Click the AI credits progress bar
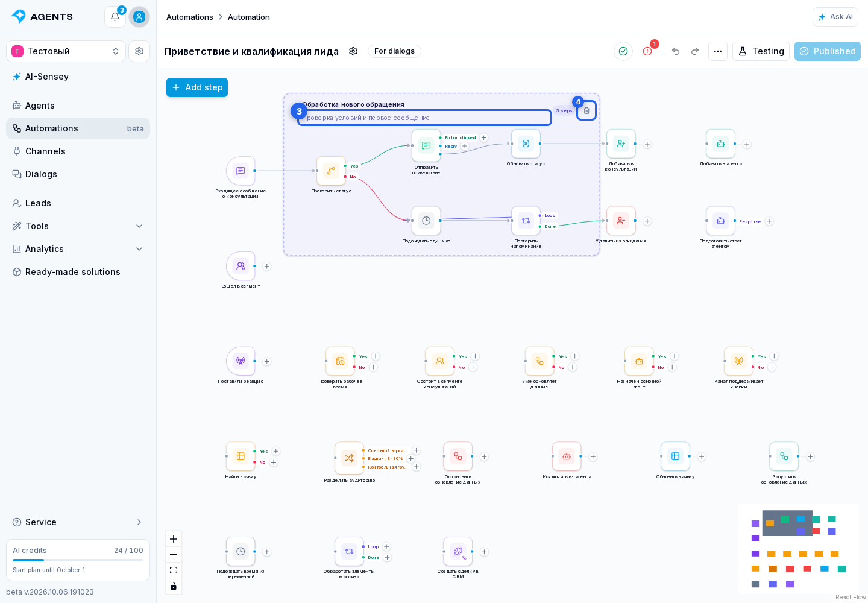Viewport: 868px width, 603px height. click(78, 560)
